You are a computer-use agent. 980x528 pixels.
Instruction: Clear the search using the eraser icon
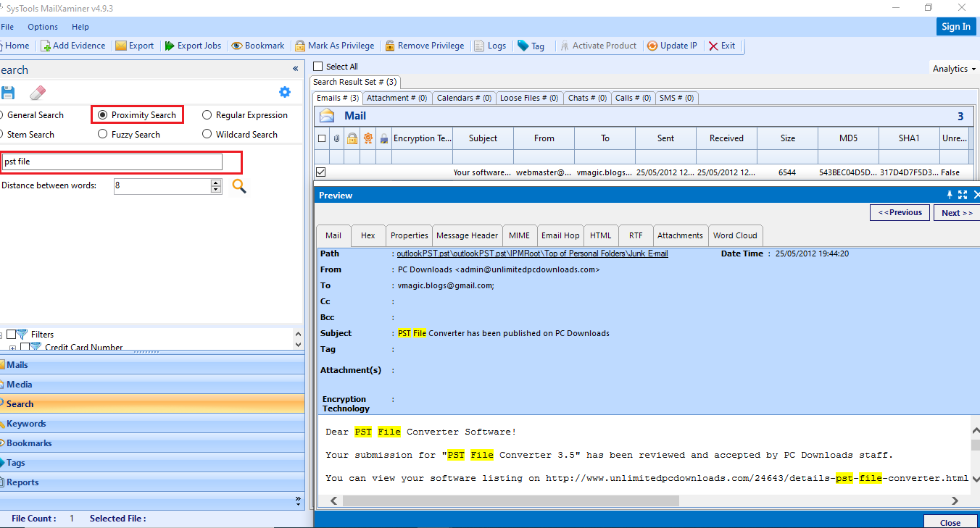[37, 92]
